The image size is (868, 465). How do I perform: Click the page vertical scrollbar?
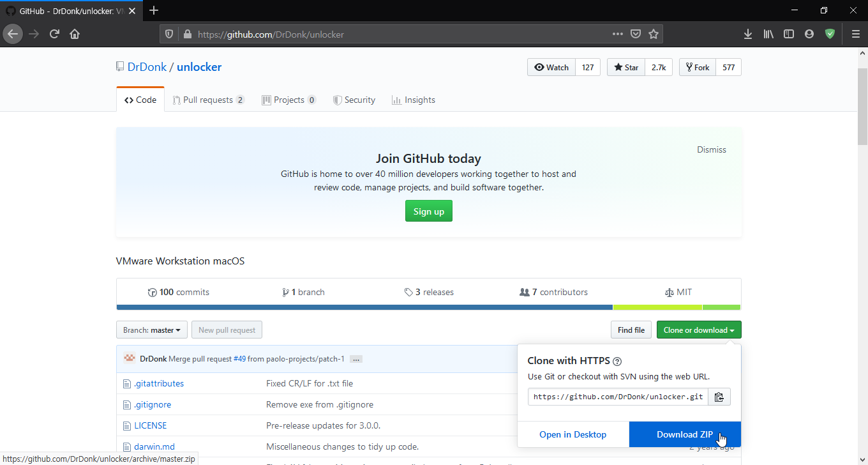862,255
